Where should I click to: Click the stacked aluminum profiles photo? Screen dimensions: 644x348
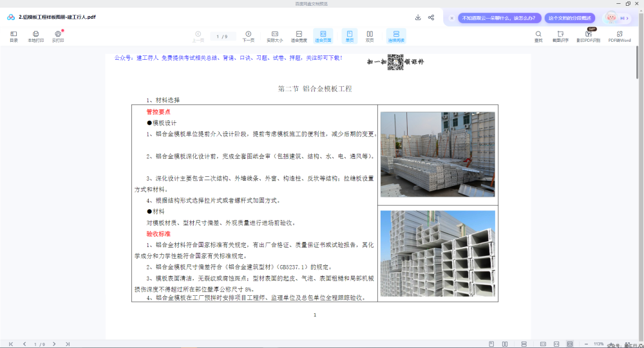coord(437,253)
